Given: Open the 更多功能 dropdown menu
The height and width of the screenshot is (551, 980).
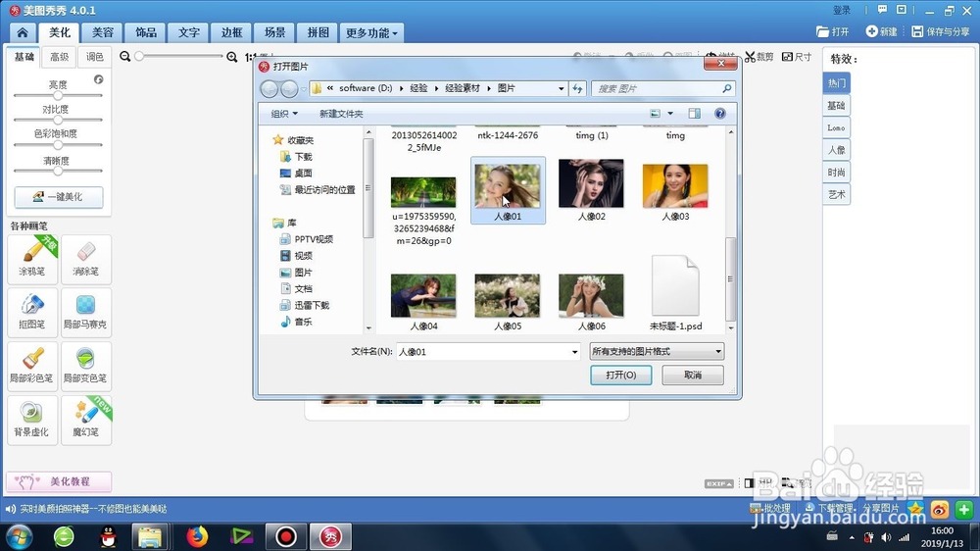Looking at the screenshot, I should click(371, 32).
